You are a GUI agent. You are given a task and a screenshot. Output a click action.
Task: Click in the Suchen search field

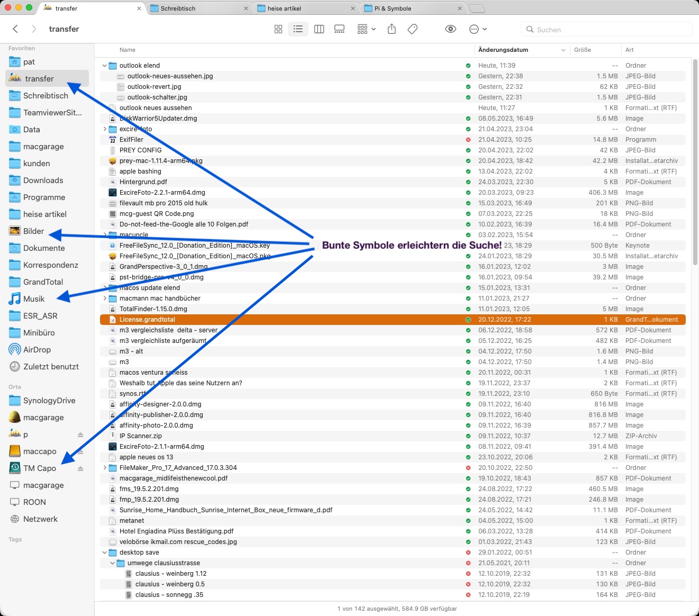pyautogui.click(x=606, y=30)
